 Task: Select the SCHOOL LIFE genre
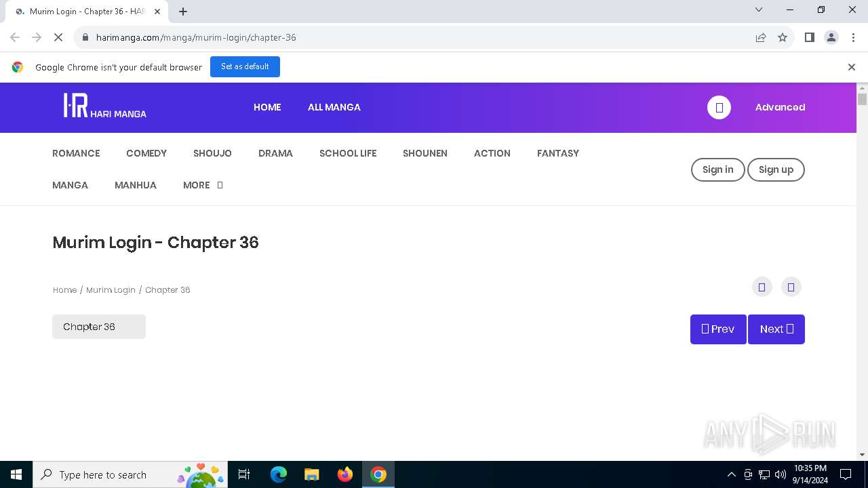348,153
